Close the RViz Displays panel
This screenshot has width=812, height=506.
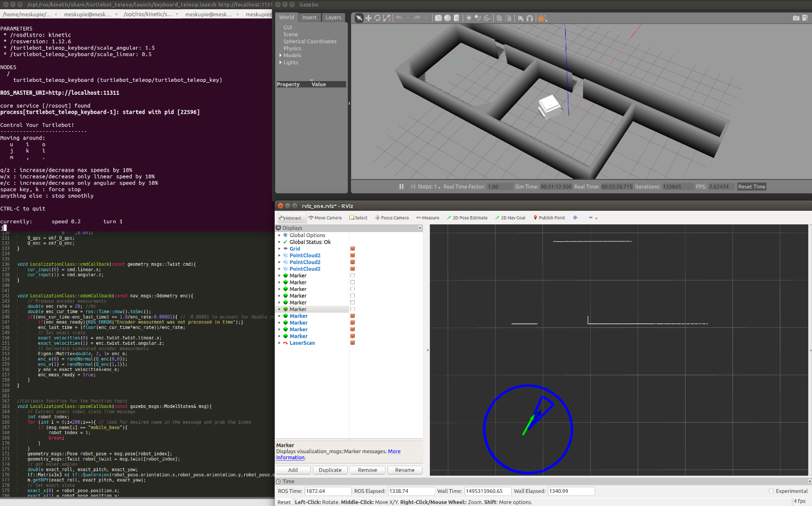(x=420, y=228)
